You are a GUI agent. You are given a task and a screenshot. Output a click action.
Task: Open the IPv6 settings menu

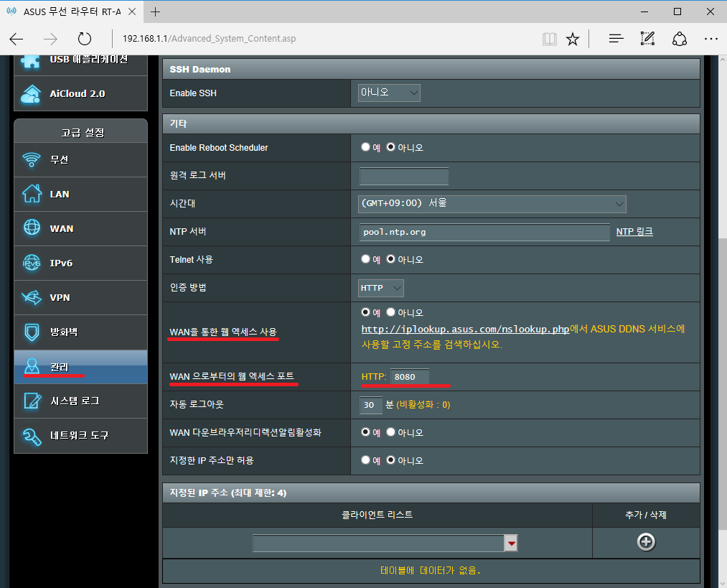[x=80, y=263]
